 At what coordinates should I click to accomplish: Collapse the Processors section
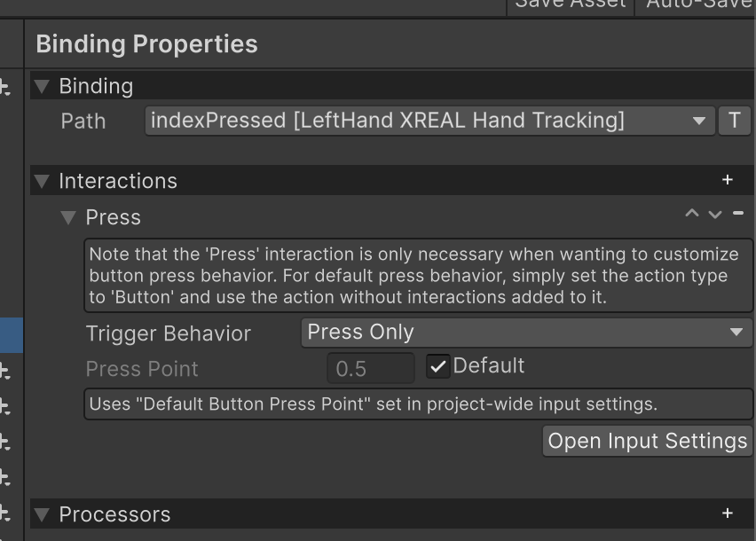click(42, 514)
